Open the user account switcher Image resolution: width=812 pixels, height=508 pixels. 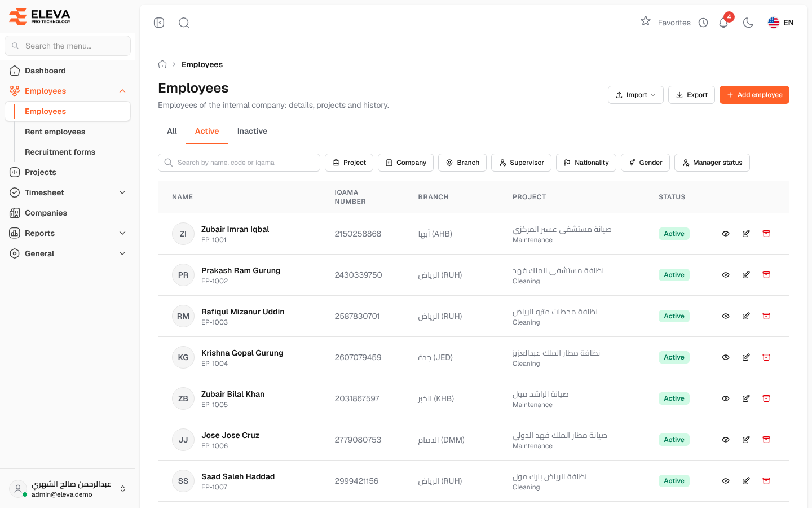click(x=68, y=489)
